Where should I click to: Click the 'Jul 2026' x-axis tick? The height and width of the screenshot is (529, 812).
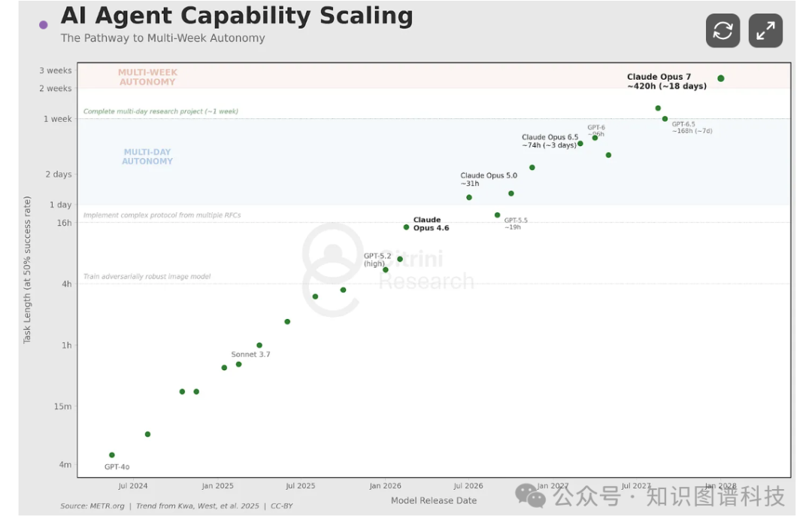[468, 486]
